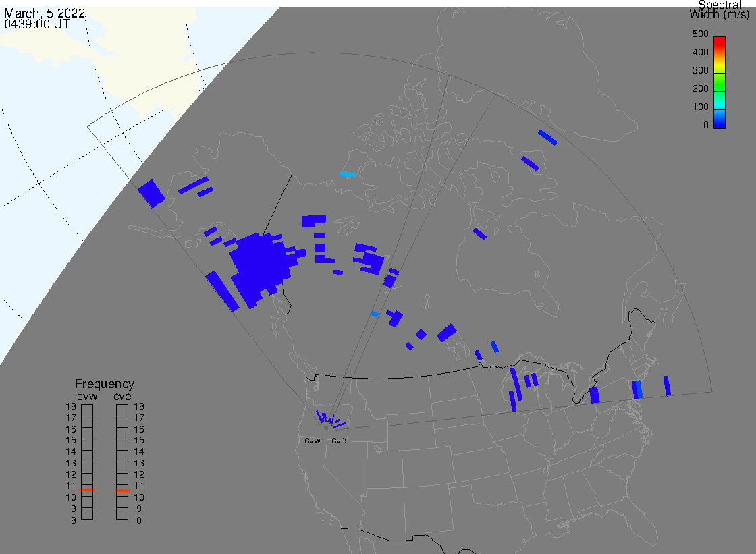Click the radar site dot above the cvw/cve labels
This screenshot has width=756, height=554.
[326, 428]
